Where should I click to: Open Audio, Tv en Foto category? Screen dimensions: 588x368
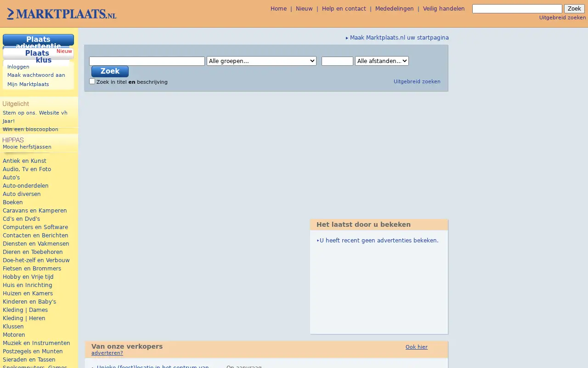(27, 169)
